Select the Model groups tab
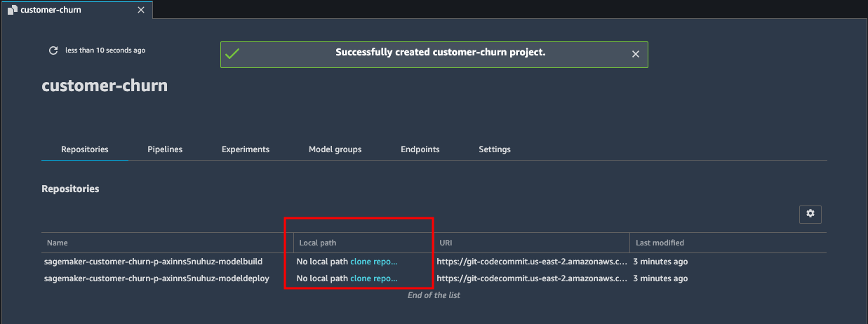 tap(335, 149)
